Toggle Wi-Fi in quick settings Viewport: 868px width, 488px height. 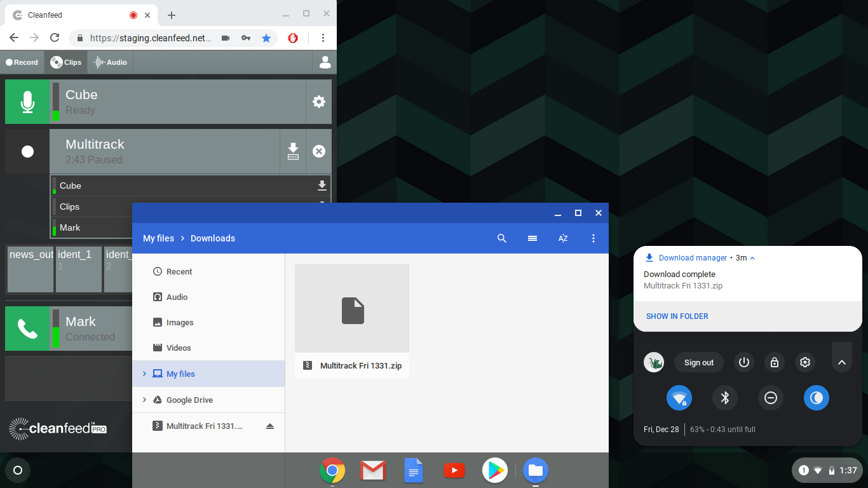coord(679,398)
